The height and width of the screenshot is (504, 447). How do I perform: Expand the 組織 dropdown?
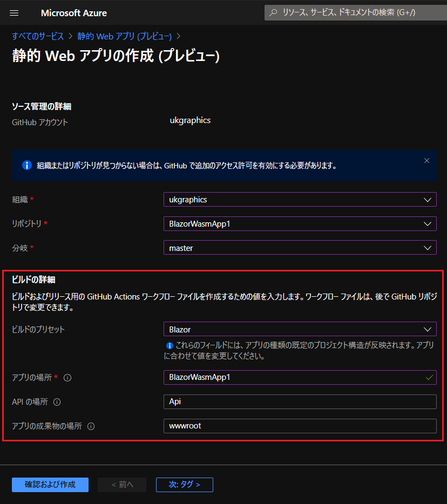tap(300, 200)
